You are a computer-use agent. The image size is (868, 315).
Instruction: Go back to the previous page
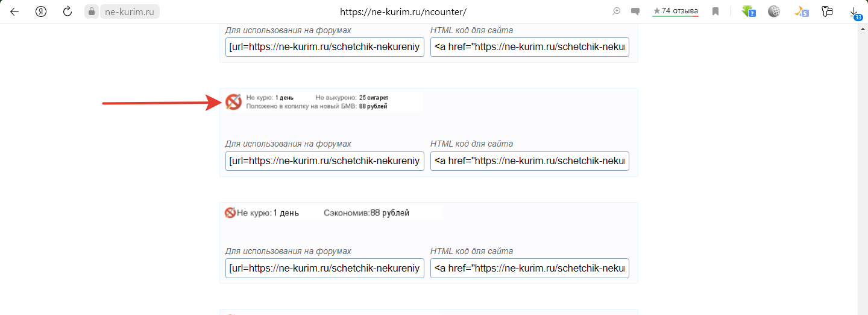pos(14,11)
